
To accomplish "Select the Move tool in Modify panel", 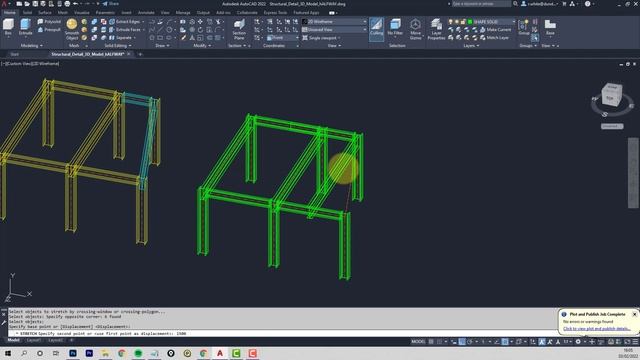I will (x=200, y=22).
